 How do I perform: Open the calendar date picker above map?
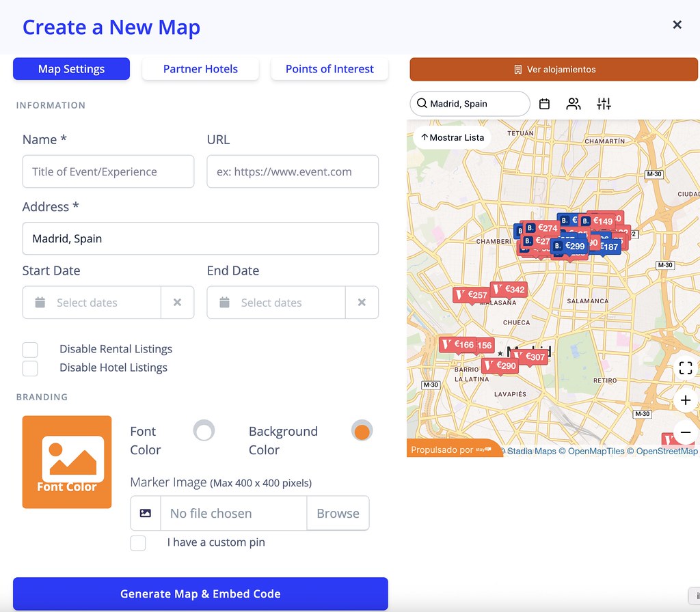(544, 104)
